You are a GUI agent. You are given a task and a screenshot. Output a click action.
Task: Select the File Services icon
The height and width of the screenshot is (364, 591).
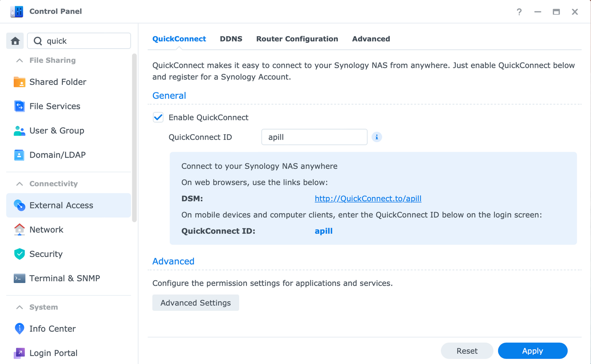[19, 106]
